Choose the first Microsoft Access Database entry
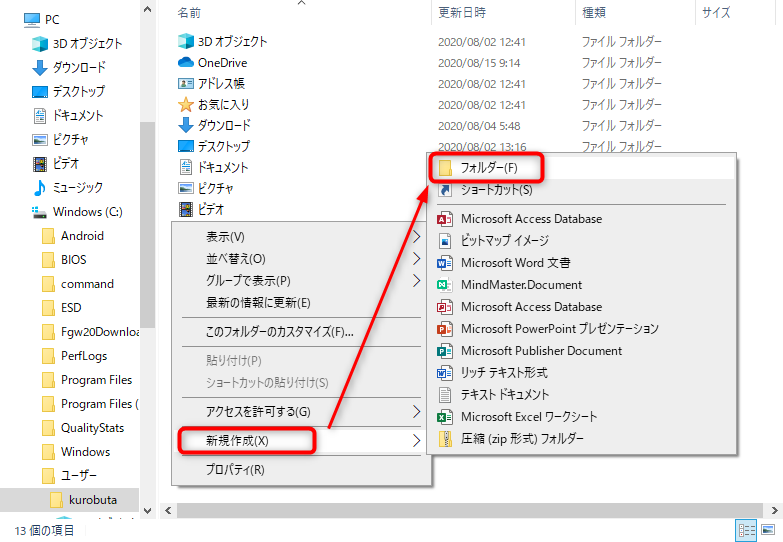The image size is (783, 542). (x=582, y=219)
